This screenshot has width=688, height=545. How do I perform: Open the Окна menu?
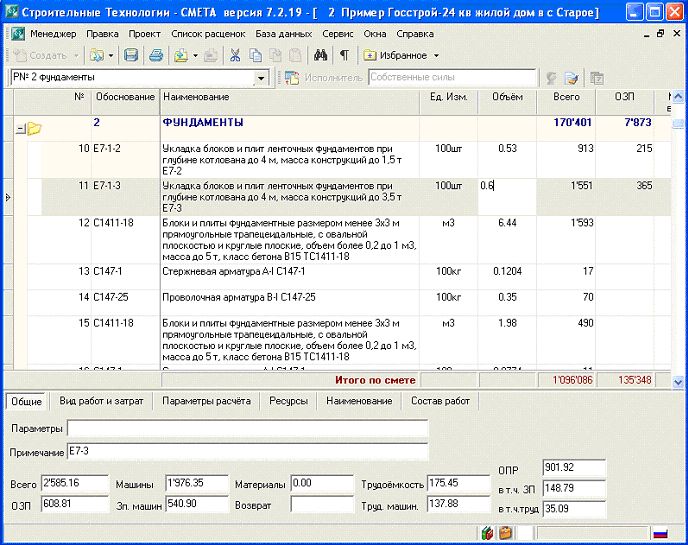(x=375, y=34)
